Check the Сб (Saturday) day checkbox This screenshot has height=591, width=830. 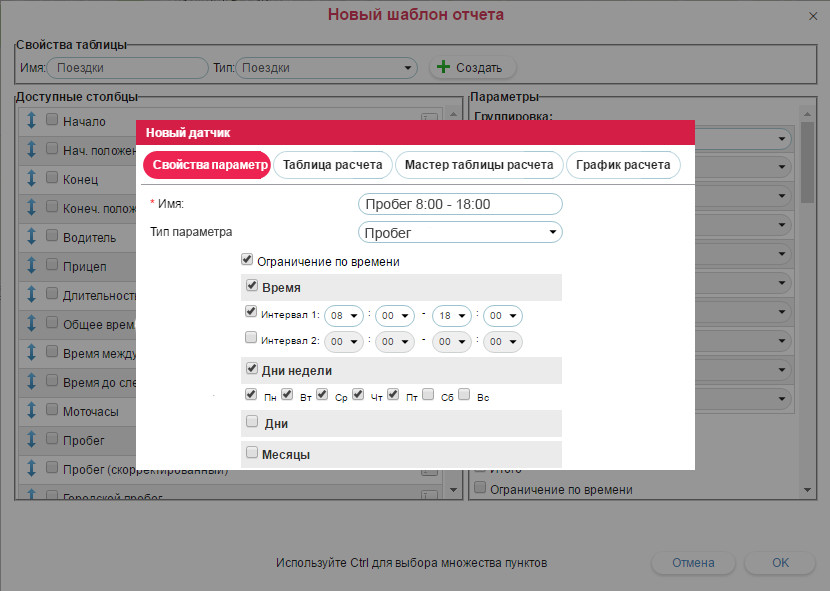click(x=428, y=394)
